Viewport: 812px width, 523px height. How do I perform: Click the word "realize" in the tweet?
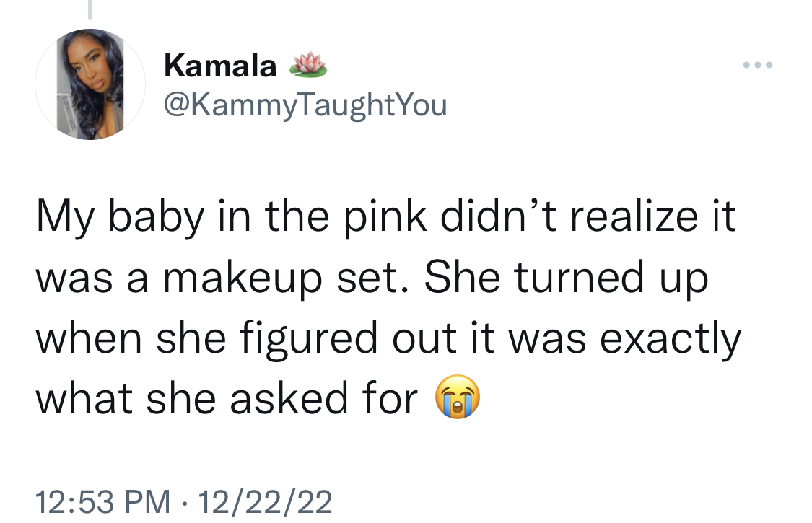tap(634, 217)
